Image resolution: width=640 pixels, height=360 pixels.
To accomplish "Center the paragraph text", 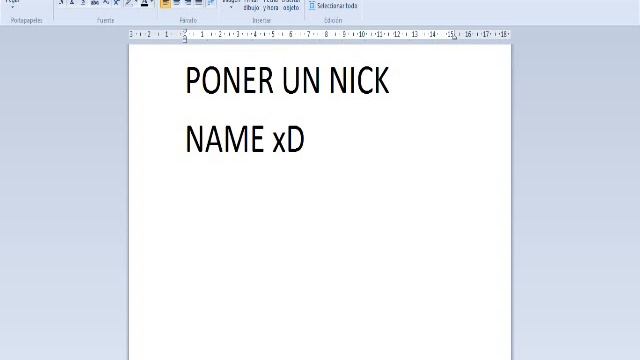I will [x=177, y=3].
